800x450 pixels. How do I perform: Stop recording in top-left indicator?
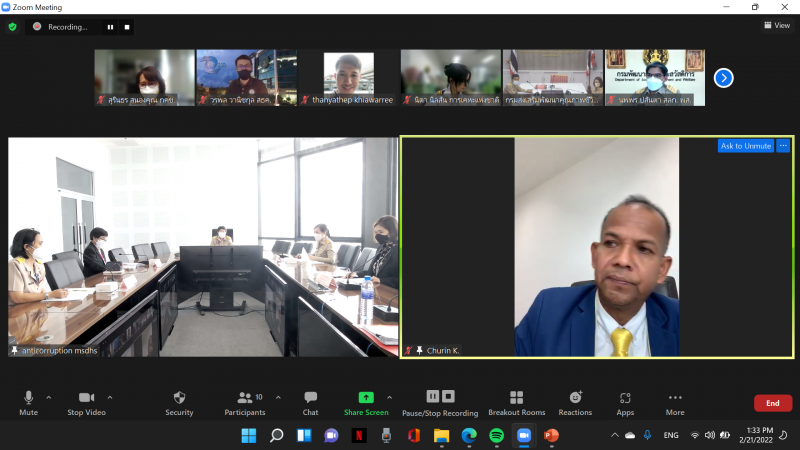click(127, 27)
